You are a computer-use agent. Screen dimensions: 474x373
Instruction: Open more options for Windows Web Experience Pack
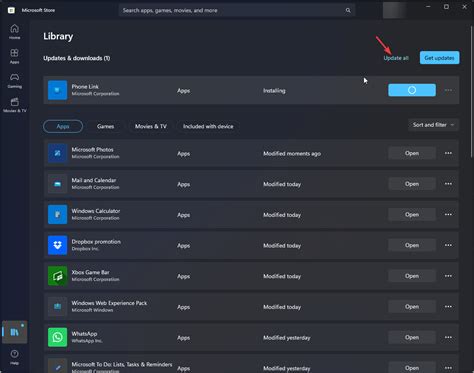[x=448, y=307]
